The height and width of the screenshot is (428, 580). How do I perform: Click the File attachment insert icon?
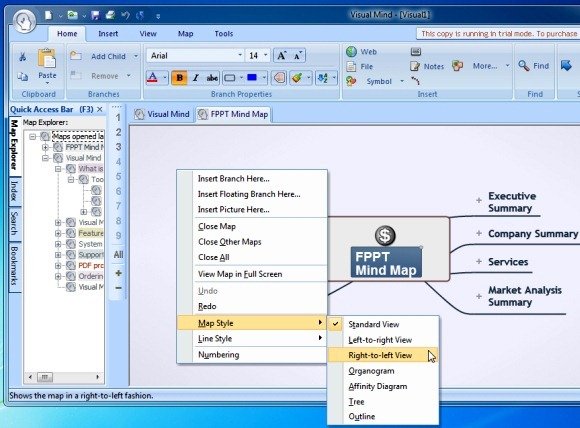click(x=351, y=67)
